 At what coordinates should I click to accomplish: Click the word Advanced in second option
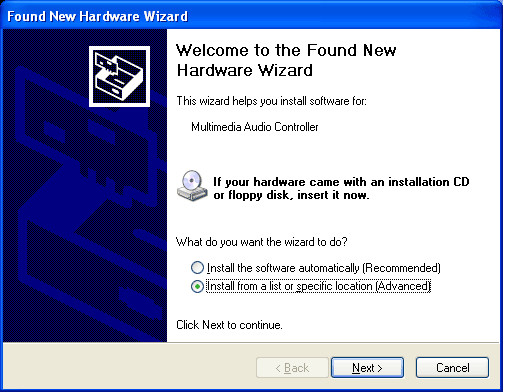coord(403,286)
